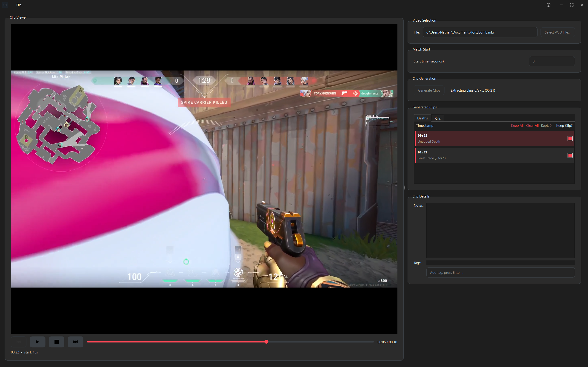This screenshot has width=588, height=367.
Task: Select the Deaths tab
Action: [x=422, y=118]
